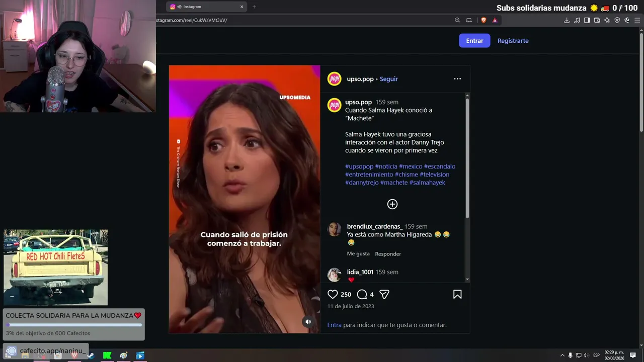Open brendiux_cardenas_ username link

click(375, 227)
